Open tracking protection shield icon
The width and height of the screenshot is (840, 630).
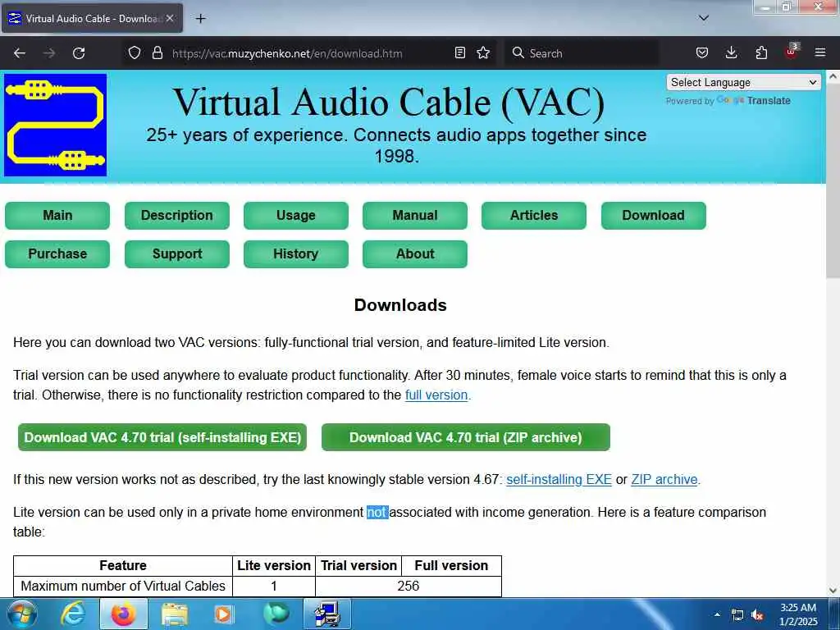pos(135,53)
